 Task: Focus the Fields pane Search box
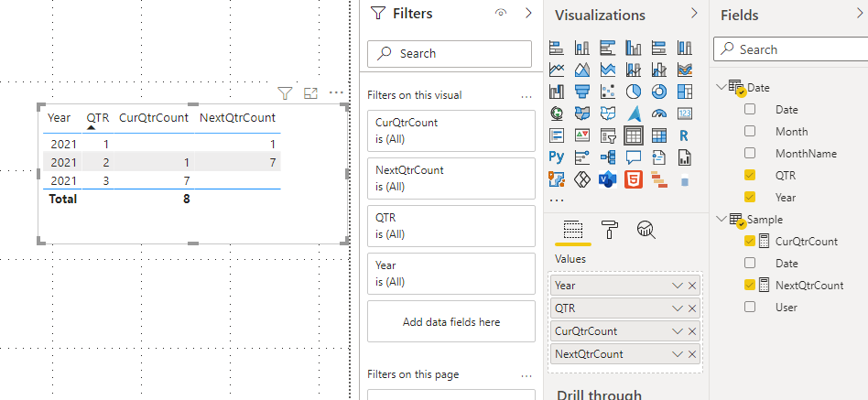click(x=790, y=49)
